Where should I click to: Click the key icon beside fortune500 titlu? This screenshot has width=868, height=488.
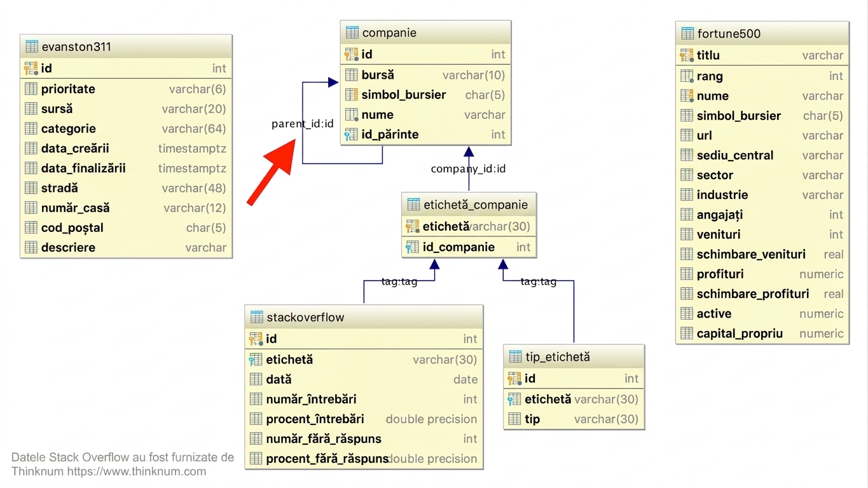click(x=687, y=55)
